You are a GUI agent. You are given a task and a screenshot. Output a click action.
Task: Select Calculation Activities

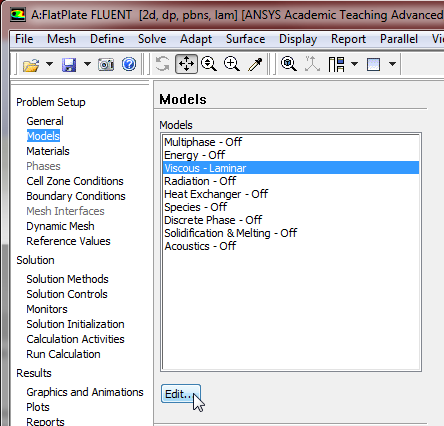pos(75,339)
